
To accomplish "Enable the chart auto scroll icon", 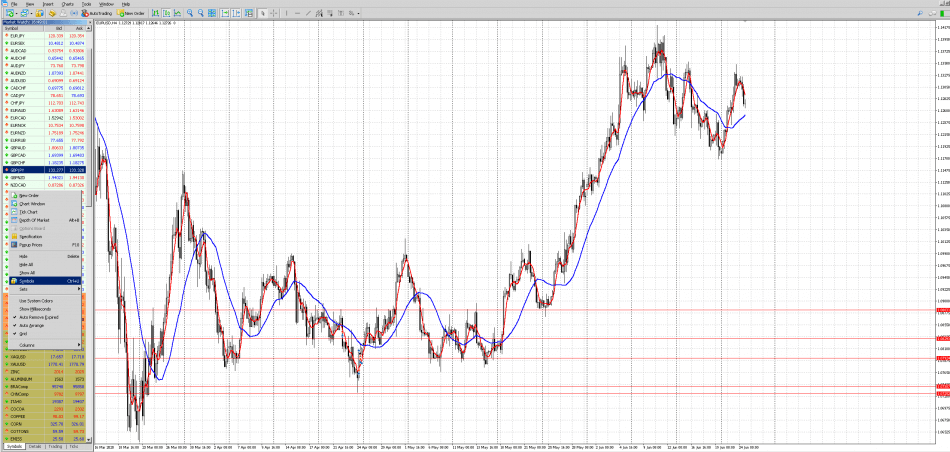I will 227,13.
